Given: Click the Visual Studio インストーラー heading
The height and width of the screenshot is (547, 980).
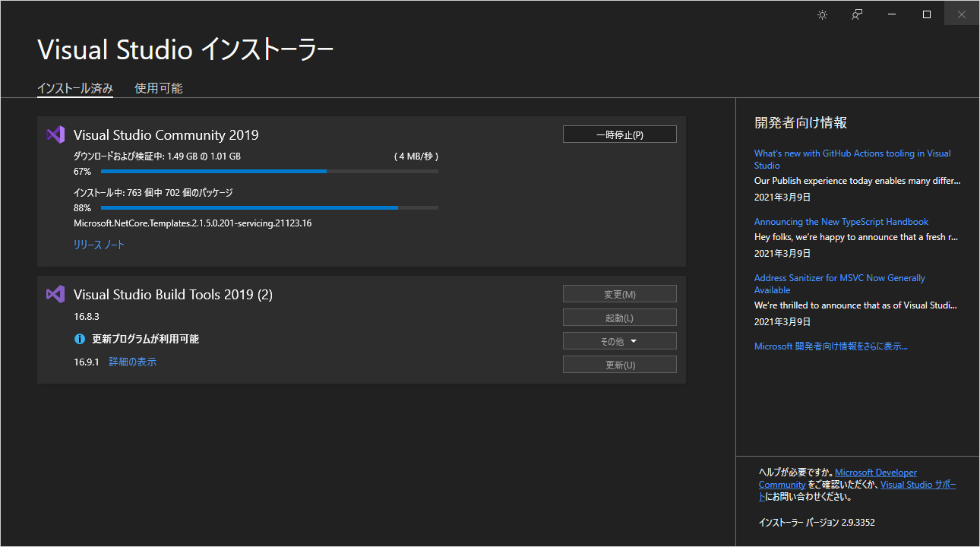Looking at the screenshot, I should click(185, 50).
